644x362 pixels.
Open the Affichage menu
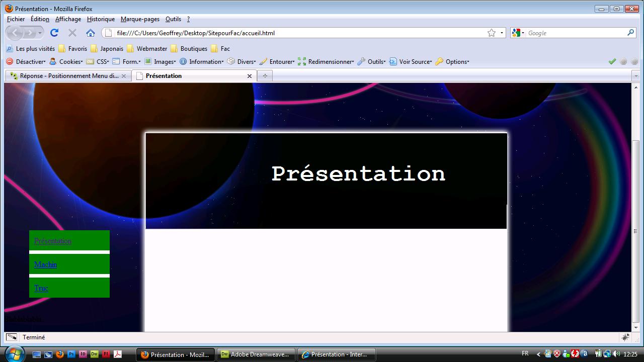click(x=68, y=19)
